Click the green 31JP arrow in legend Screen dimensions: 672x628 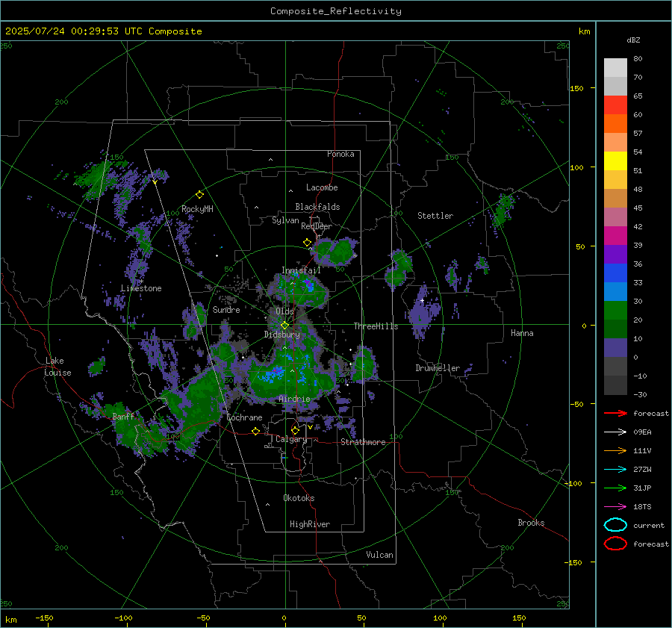(x=615, y=488)
